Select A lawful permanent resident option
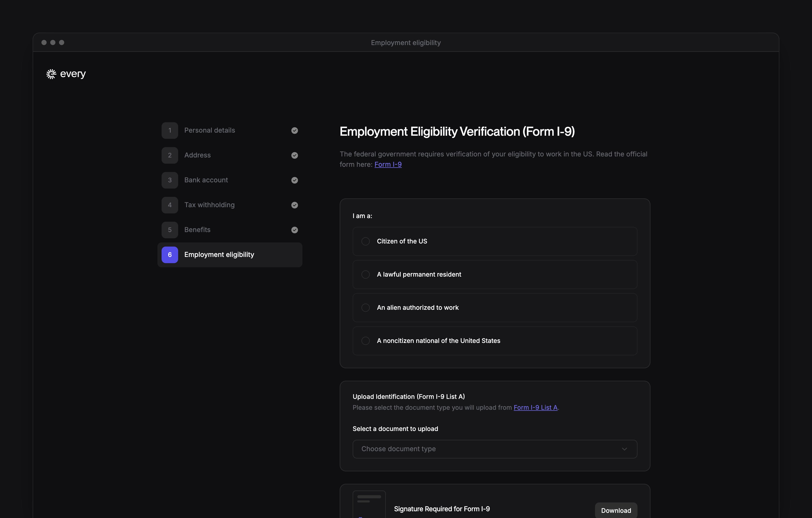The height and width of the screenshot is (518, 812). tap(495, 275)
